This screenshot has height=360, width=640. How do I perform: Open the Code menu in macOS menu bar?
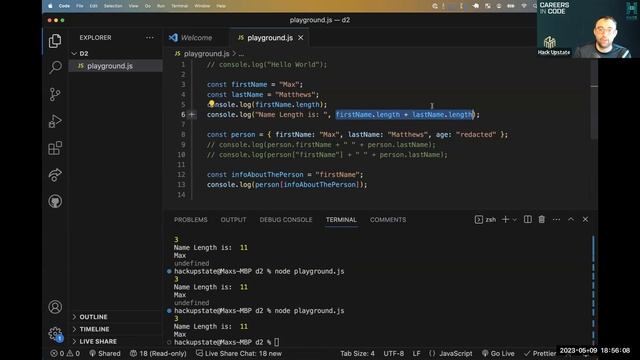point(64,6)
